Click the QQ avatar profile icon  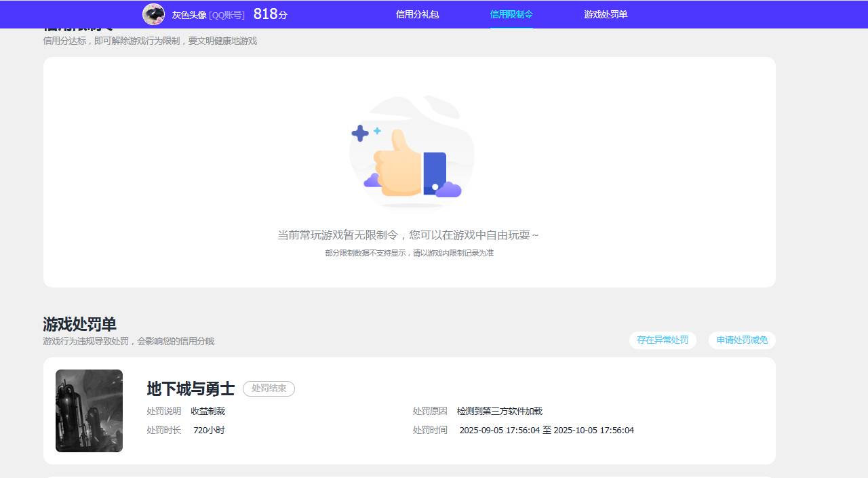pyautogui.click(x=154, y=14)
